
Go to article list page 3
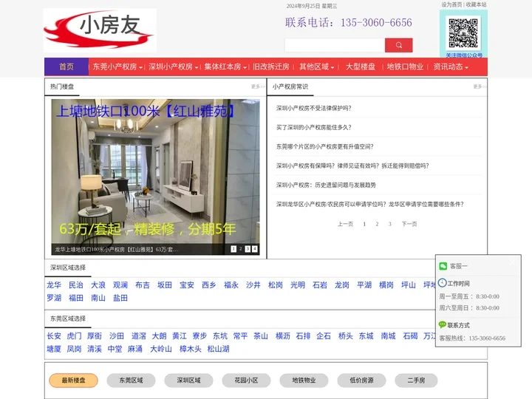390,224
